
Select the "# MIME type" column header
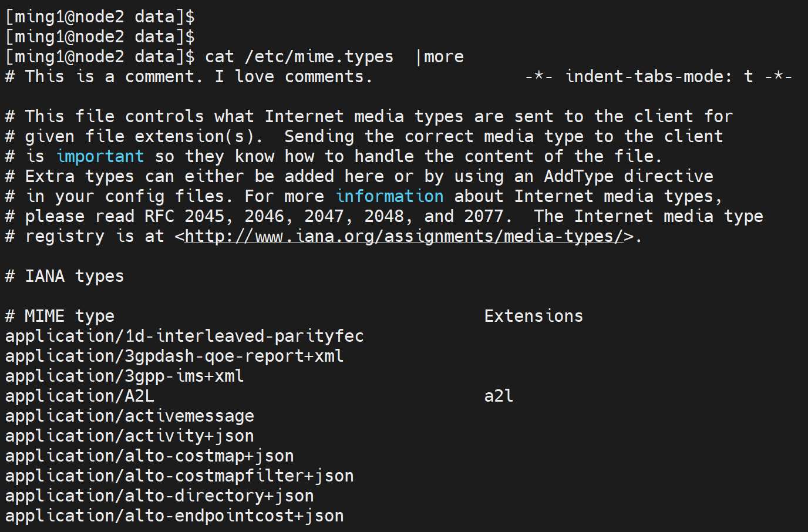(x=60, y=316)
